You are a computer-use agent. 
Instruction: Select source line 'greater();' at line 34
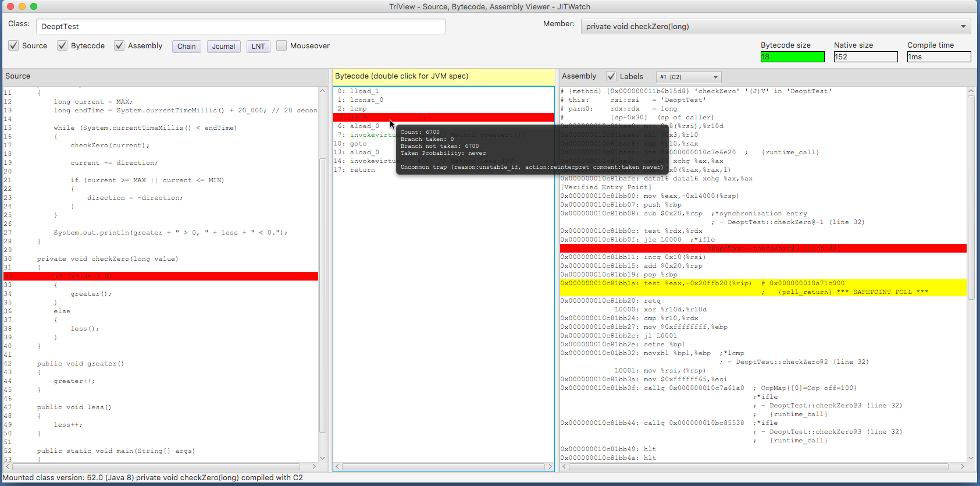(91, 294)
